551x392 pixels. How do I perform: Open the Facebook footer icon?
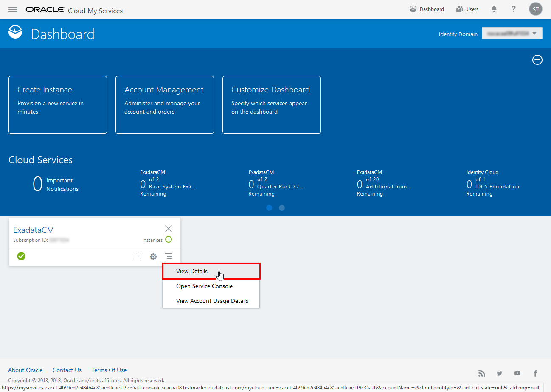pyautogui.click(x=535, y=373)
